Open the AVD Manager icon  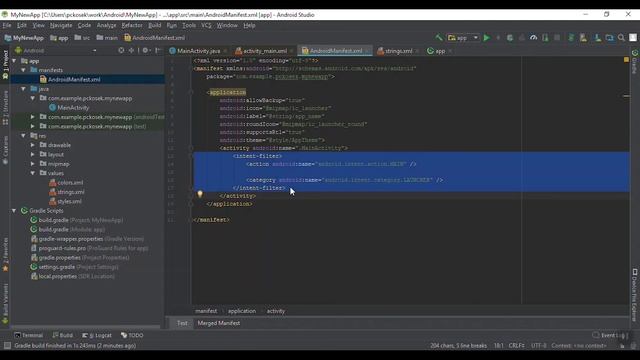click(x=583, y=38)
